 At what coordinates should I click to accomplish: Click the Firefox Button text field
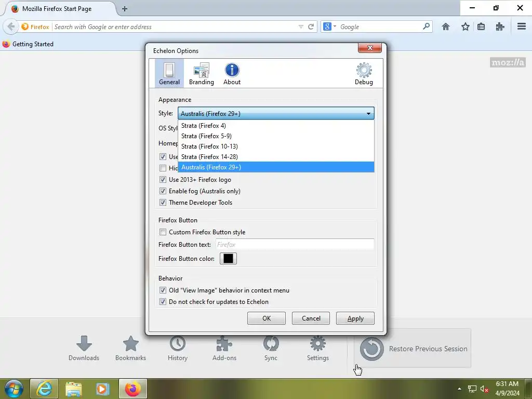(x=295, y=245)
